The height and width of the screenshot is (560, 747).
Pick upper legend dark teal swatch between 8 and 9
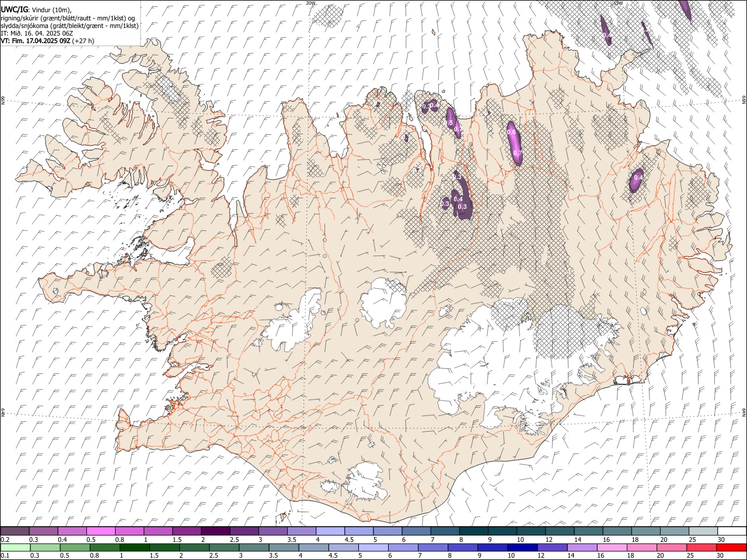coord(474,531)
